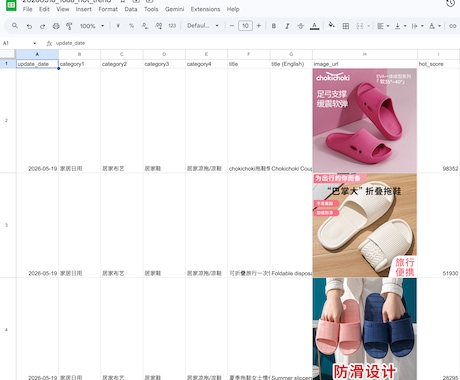Open the Gemini menu
This screenshot has width=460, height=380.
174,9
